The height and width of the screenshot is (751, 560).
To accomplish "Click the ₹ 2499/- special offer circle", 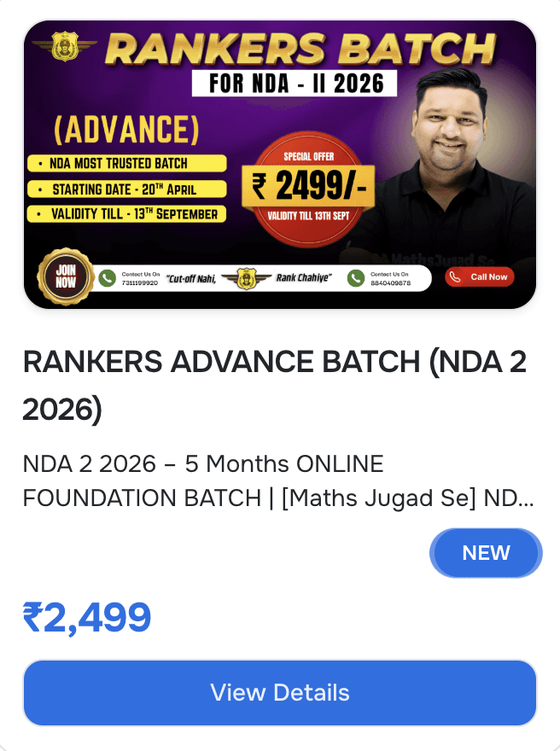I will coord(308,189).
